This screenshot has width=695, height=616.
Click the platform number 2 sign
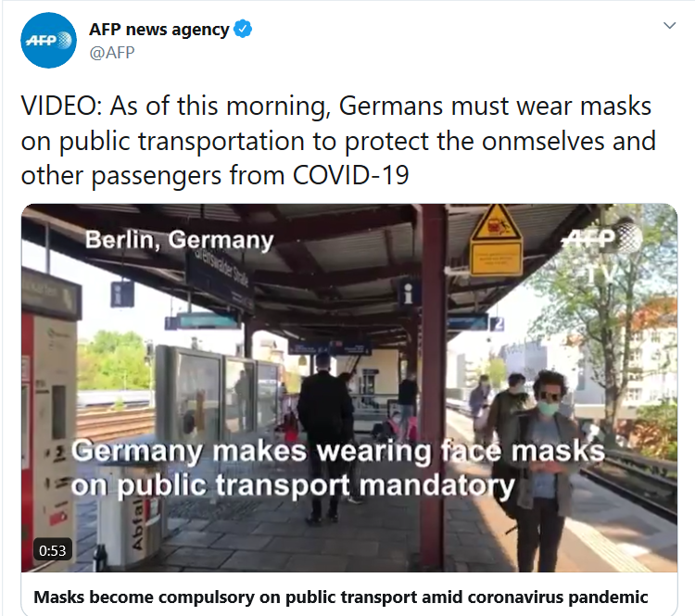tap(498, 323)
